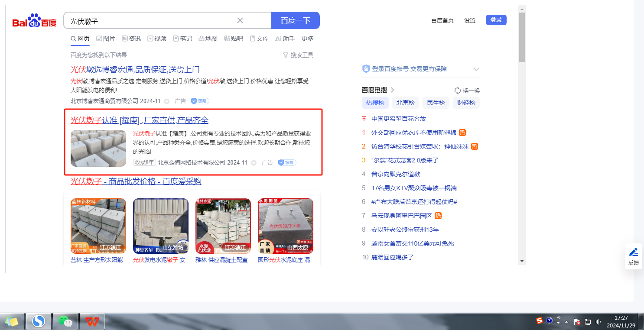
Task: Open WeChat from the taskbar
Action: (x=65, y=321)
